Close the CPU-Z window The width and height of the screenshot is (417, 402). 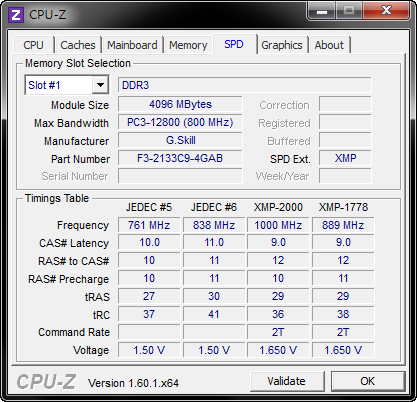click(x=386, y=11)
